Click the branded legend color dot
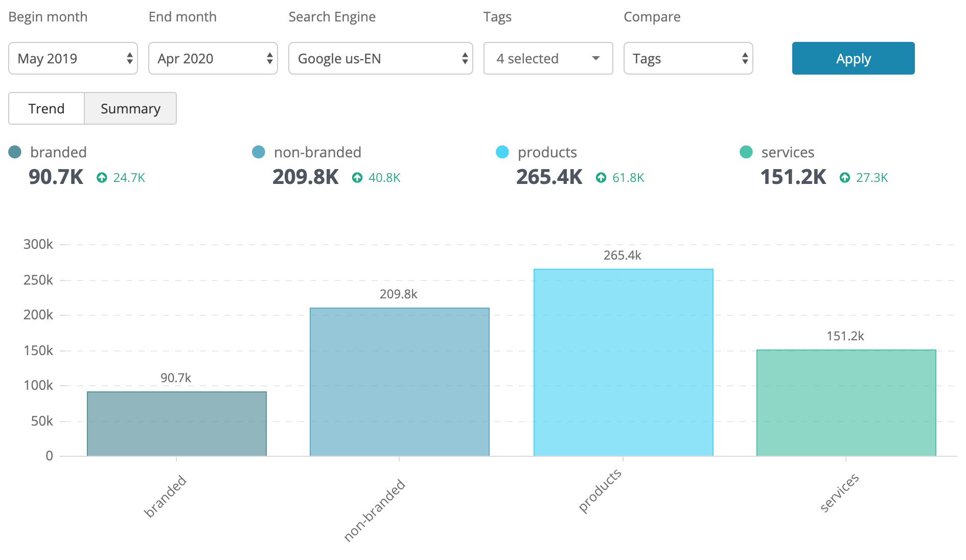This screenshot has width=966, height=560. coord(15,152)
